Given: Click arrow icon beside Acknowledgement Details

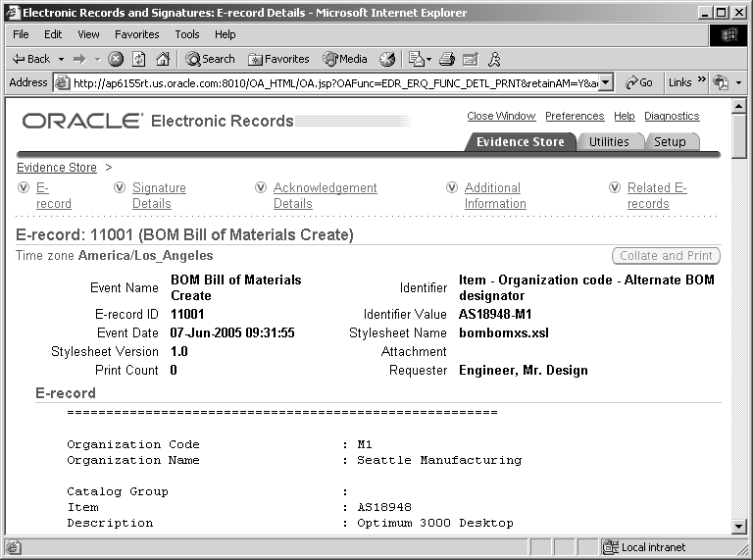Looking at the screenshot, I should (x=261, y=187).
